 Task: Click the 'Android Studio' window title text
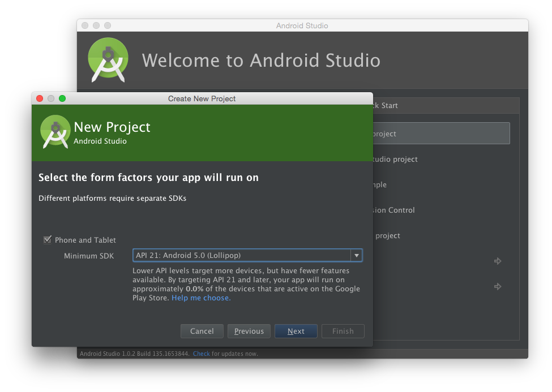(x=302, y=25)
